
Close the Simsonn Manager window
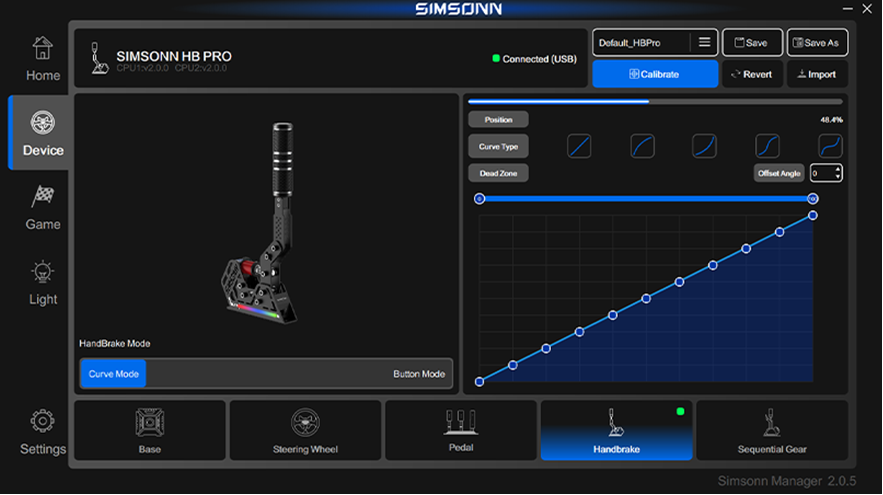867,8
